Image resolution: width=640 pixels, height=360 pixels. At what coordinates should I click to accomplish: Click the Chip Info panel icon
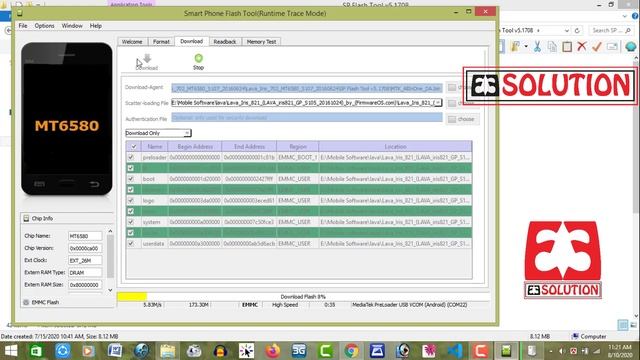pyautogui.click(x=26, y=218)
